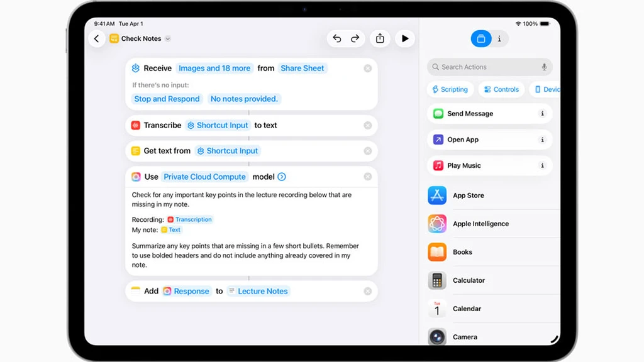This screenshot has width=644, height=362.
Task: Show info for Play Music action
Action: (542, 165)
